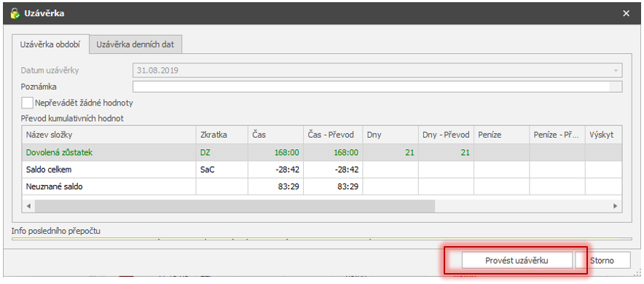The image size is (644, 284).
Task: Click the DZ abbreviation cell
Action: tap(221, 152)
